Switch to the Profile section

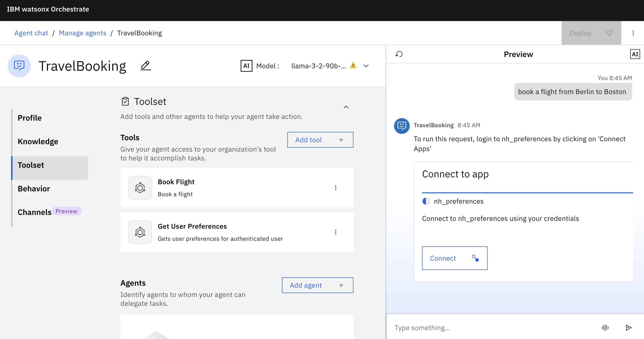click(30, 118)
